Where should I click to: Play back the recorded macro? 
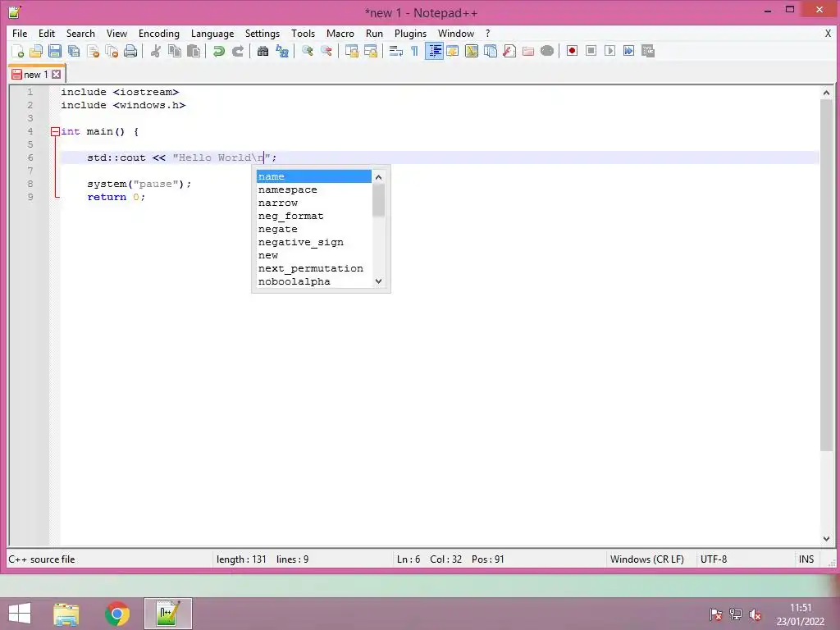point(609,51)
